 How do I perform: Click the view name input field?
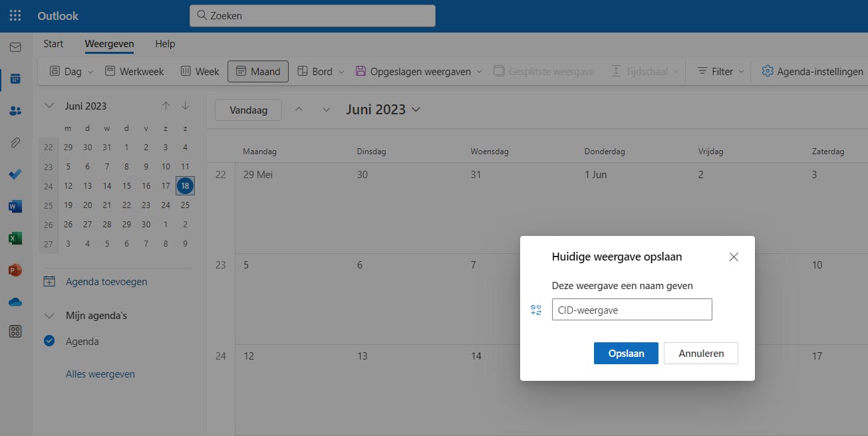pyautogui.click(x=631, y=310)
